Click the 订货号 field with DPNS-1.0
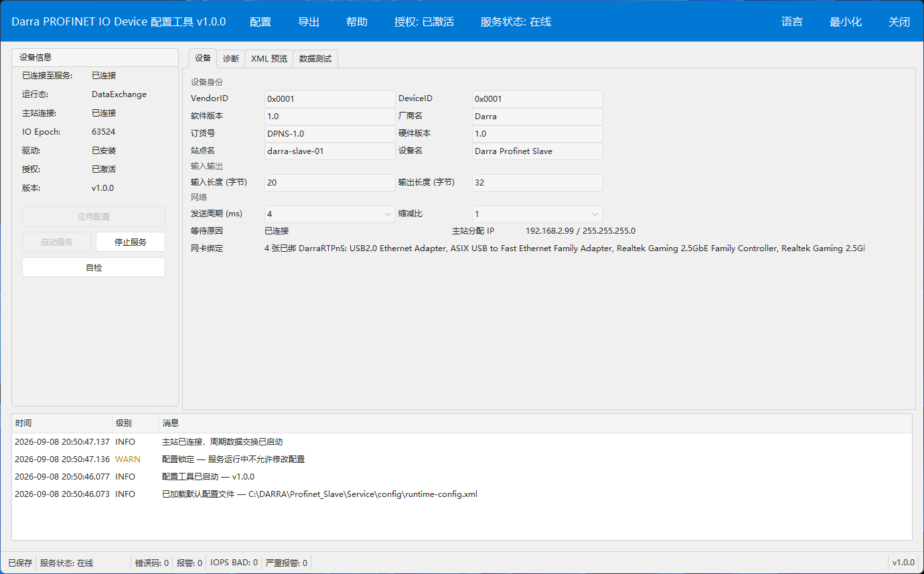 tap(330, 134)
